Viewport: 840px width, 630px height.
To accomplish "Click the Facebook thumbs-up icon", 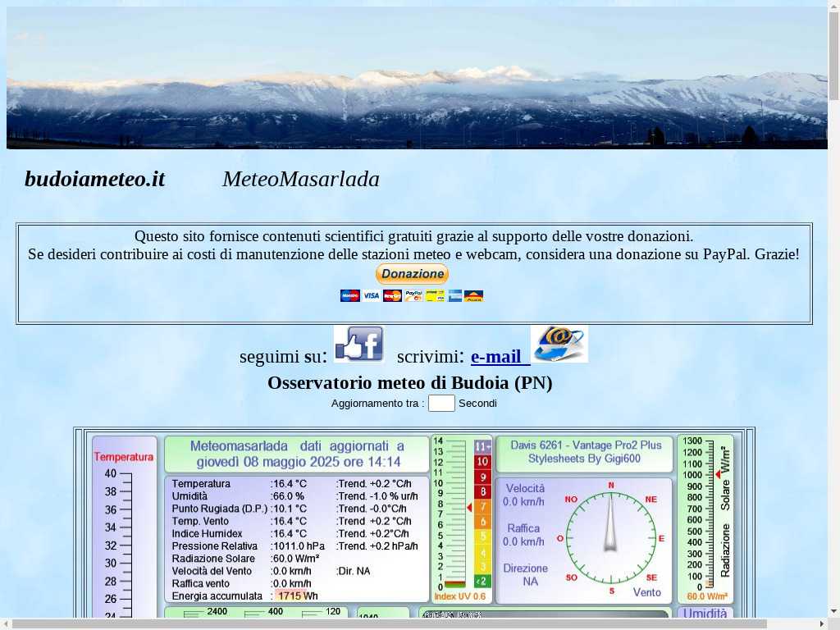I will click(359, 344).
